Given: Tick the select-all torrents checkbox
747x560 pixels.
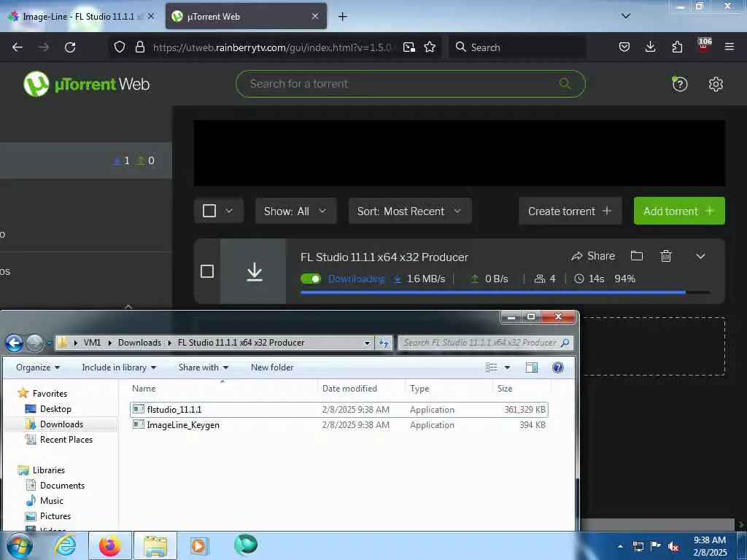Looking at the screenshot, I should [209, 211].
